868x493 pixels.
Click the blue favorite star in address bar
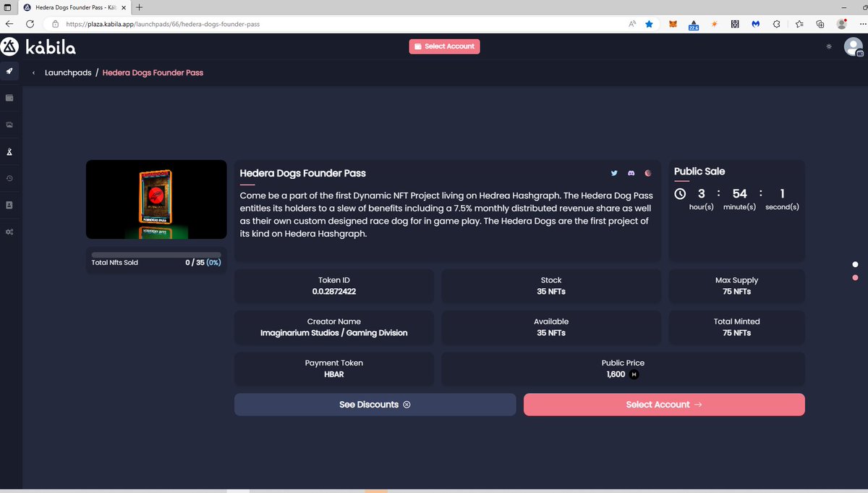pos(649,24)
